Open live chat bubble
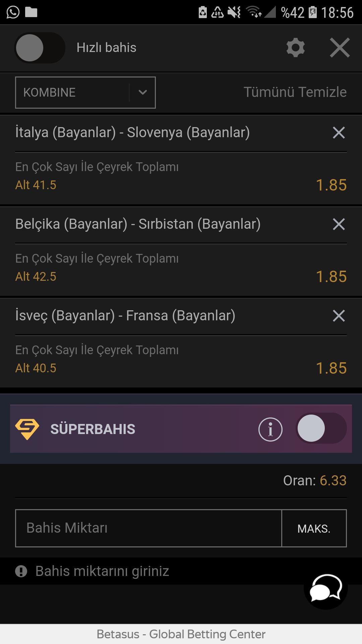The height and width of the screenshot is (644, 362). tap(326, 588)
